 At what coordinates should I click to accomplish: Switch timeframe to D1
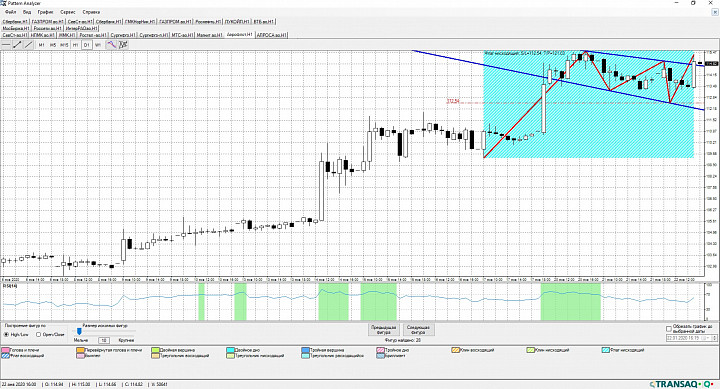pos(86,45)
